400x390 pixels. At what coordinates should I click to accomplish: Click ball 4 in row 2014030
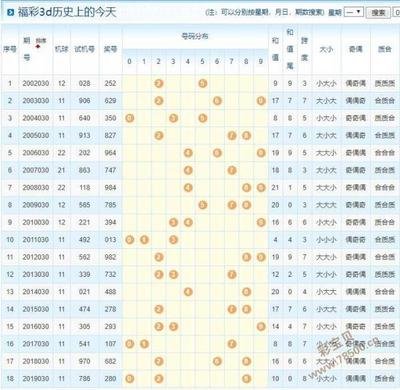point(188,292)
